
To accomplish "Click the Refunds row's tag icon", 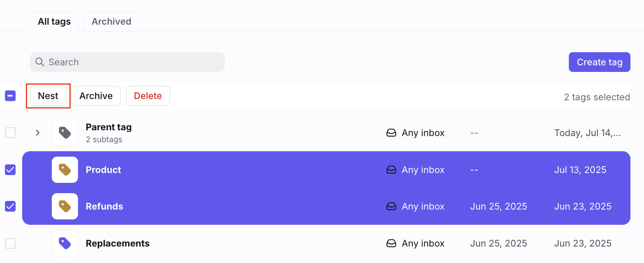I will tap(65, 206).
